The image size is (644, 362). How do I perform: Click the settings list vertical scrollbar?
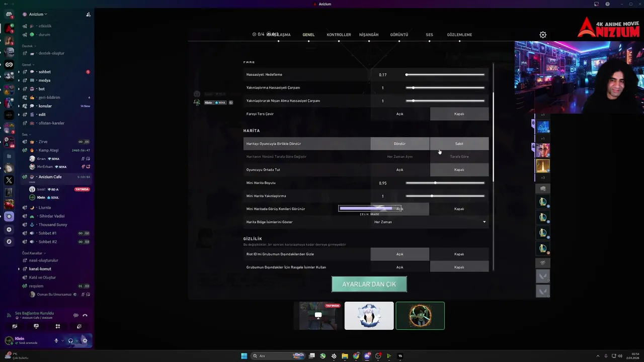493,138
